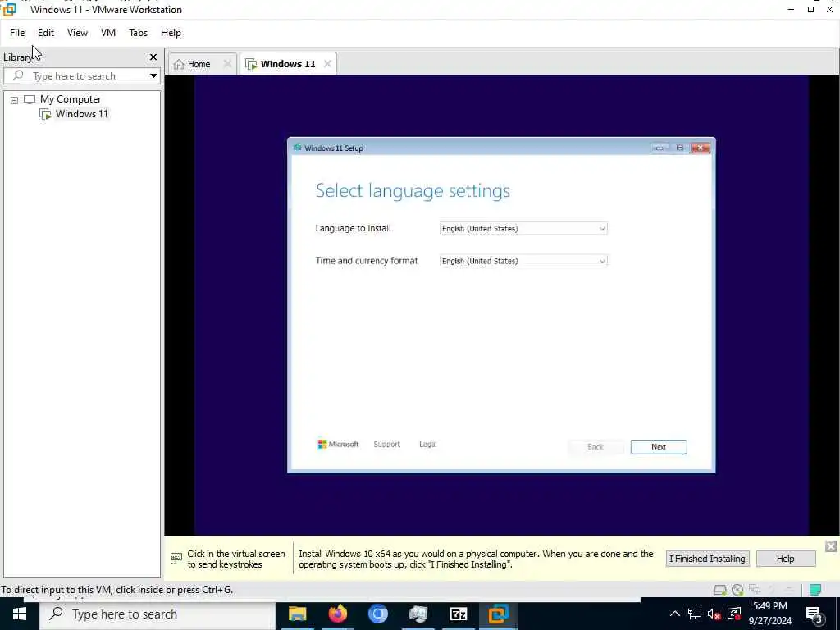Open the Help menu
Viewport: 840px width, 630px height.
(x=171, y=33)
